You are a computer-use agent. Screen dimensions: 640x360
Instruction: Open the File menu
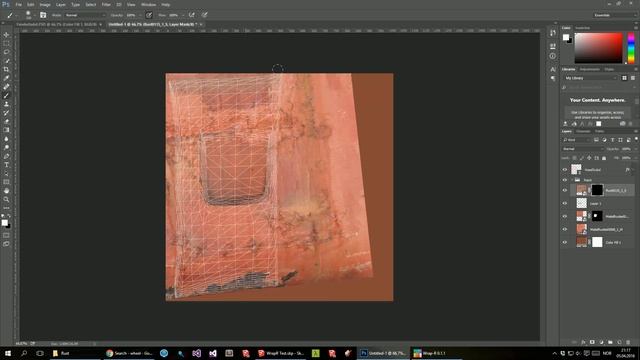click(x=18, y=4)
